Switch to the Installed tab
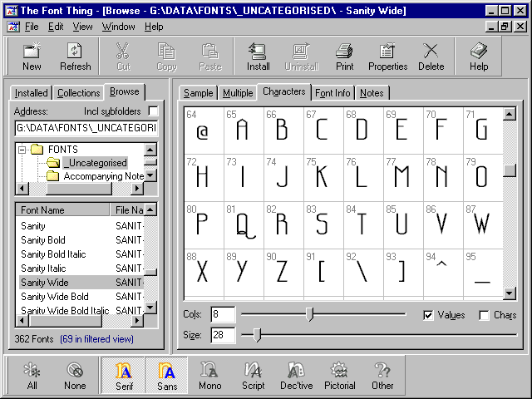Viewport: 532px width, 399px height. (32, 93)
